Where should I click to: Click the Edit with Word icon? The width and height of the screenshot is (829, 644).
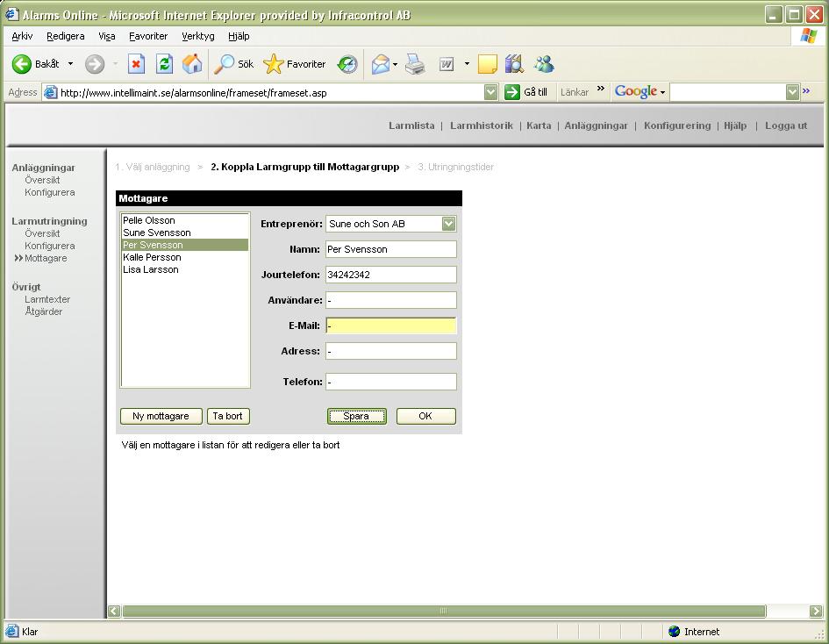coord(447,64)
